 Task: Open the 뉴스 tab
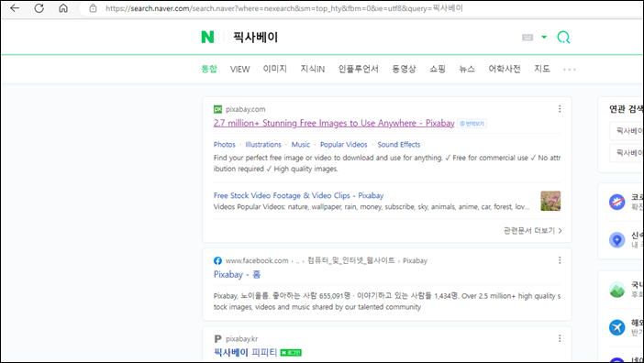(x=467, y=69)
